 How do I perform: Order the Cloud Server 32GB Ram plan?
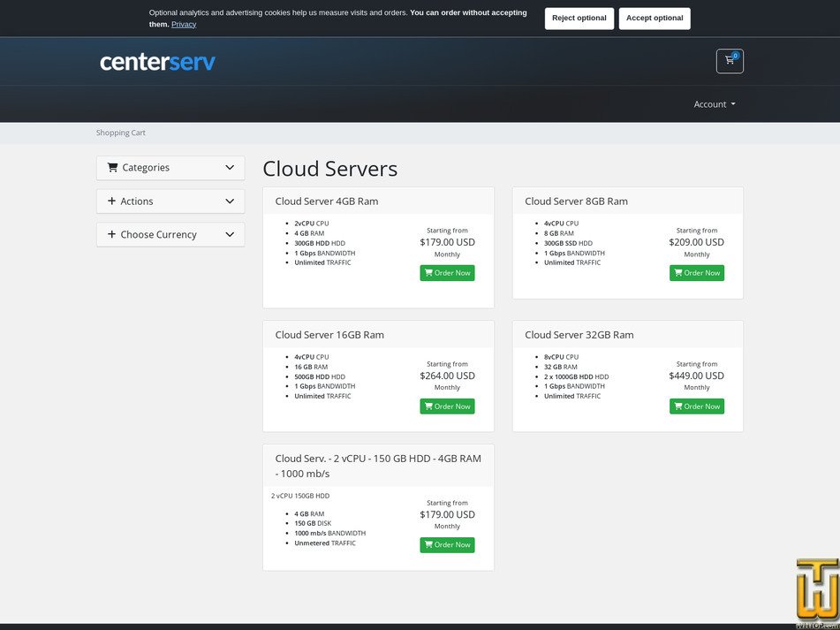tap(696, 406)
